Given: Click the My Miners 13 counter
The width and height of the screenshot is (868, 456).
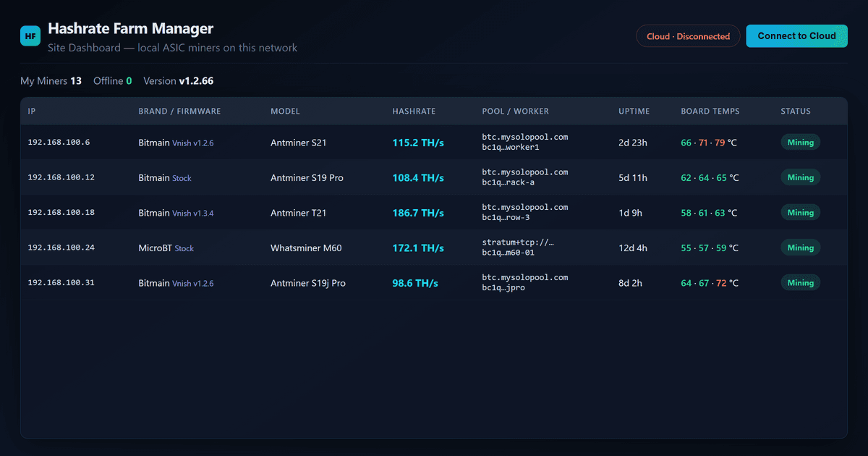Looking at the screenshot, I should click(51, 81).
